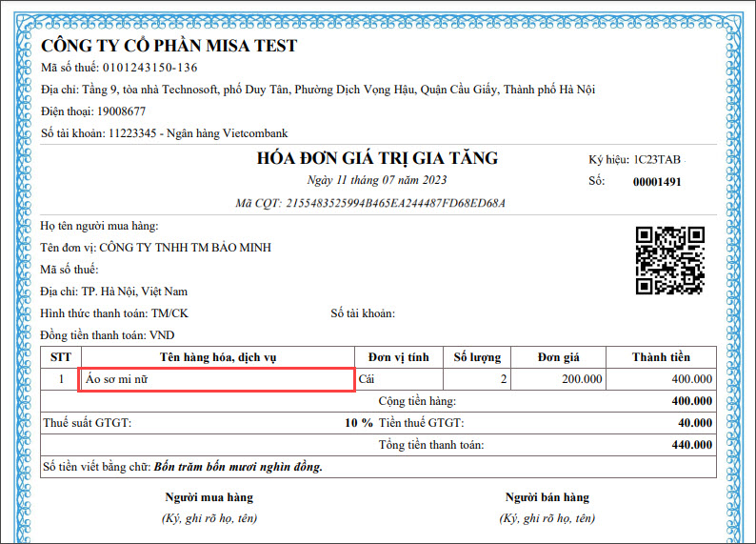Click the VAT amount 40.000
The width and height of the screenshot is (756, 544).
(692, 423)
